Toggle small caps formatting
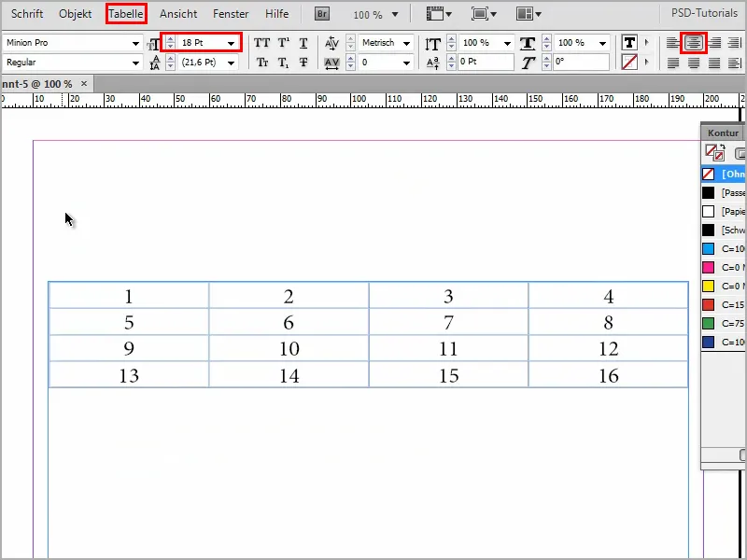 tap(262, 63)
